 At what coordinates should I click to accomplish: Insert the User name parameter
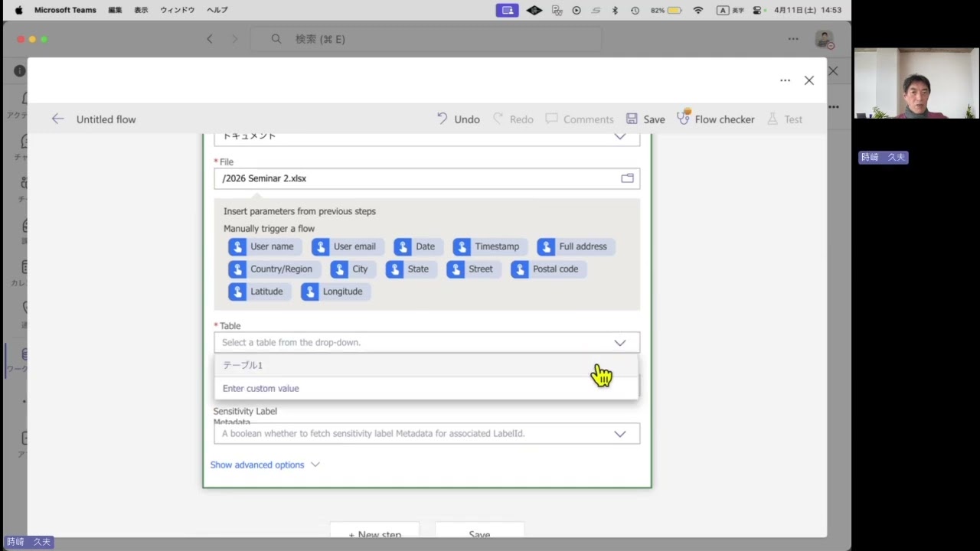click(x=265, y=246)
